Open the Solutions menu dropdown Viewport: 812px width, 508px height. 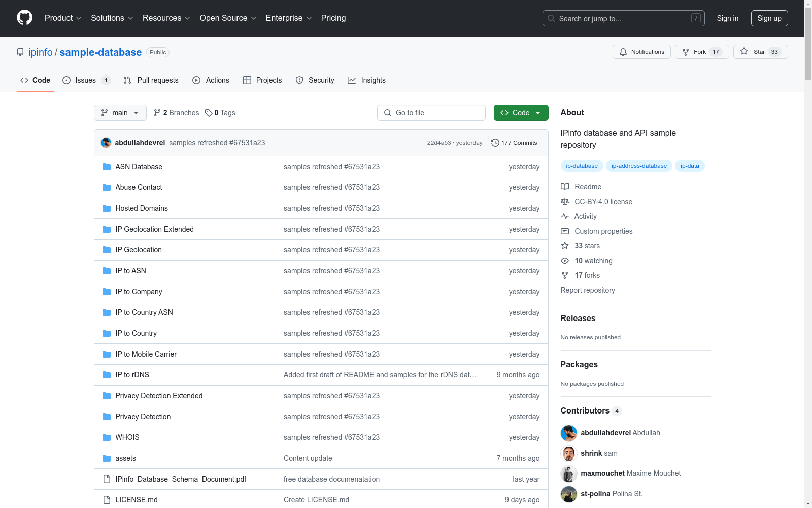pyautogui.click(x=112, y=18)
